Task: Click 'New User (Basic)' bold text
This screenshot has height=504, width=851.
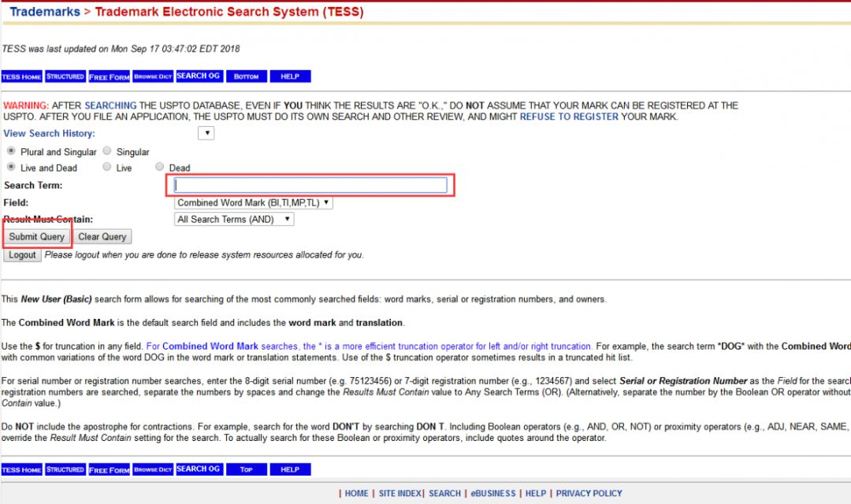Action: pyautogui.click(x=57, y=299)
